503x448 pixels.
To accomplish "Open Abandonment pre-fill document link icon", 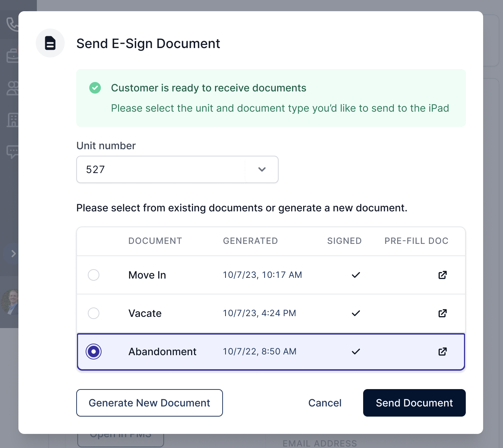I will coord(443,352).
